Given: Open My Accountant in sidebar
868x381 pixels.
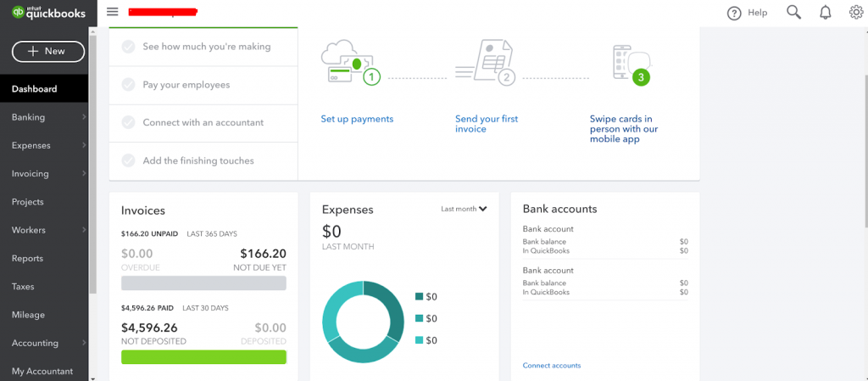Looking at the screenshot, I should click(44, 372).
